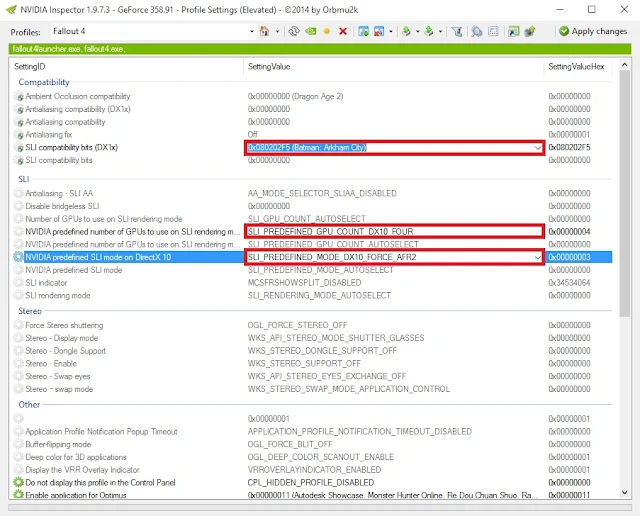Open arrow beside remove application icon

point(391,31)
